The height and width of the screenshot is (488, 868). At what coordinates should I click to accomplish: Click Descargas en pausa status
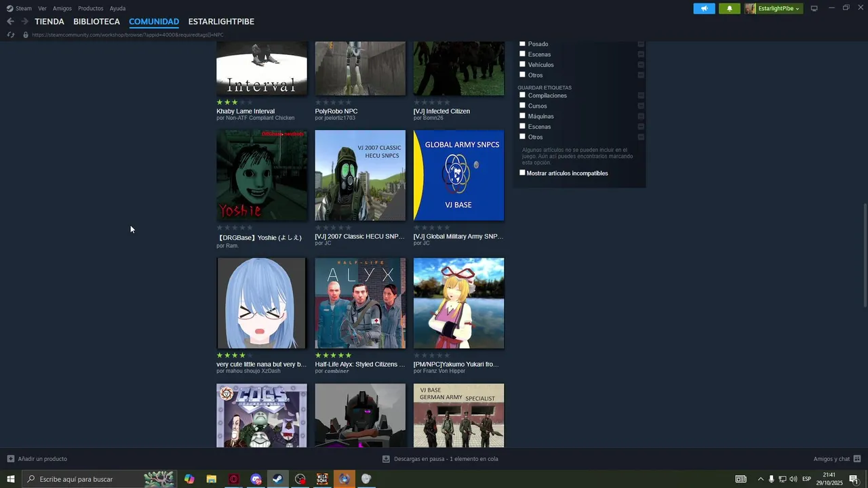point(446,459)
